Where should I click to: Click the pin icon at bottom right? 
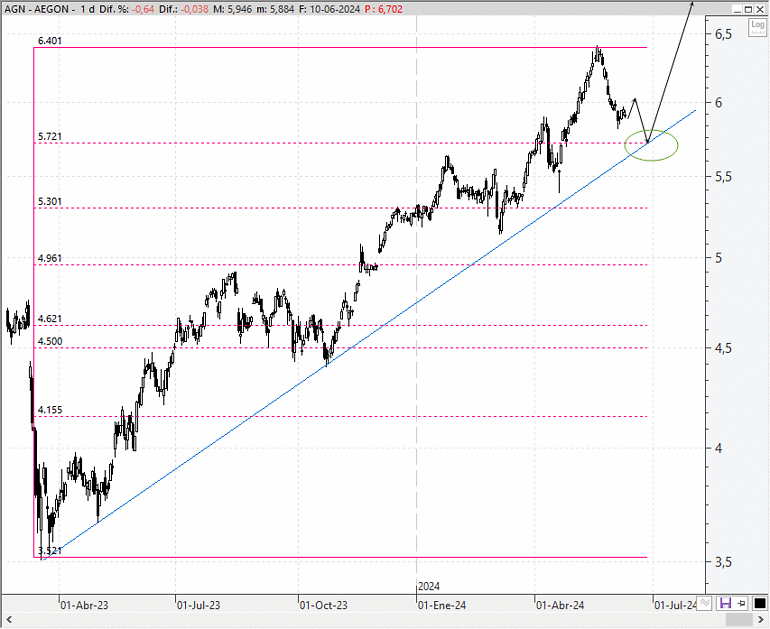742,603
